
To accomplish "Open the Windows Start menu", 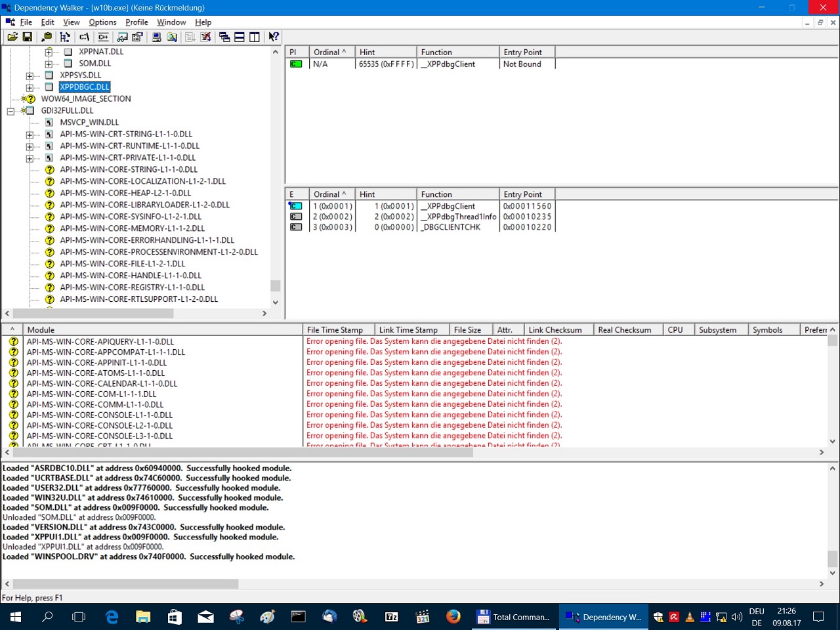I will 15,617.
